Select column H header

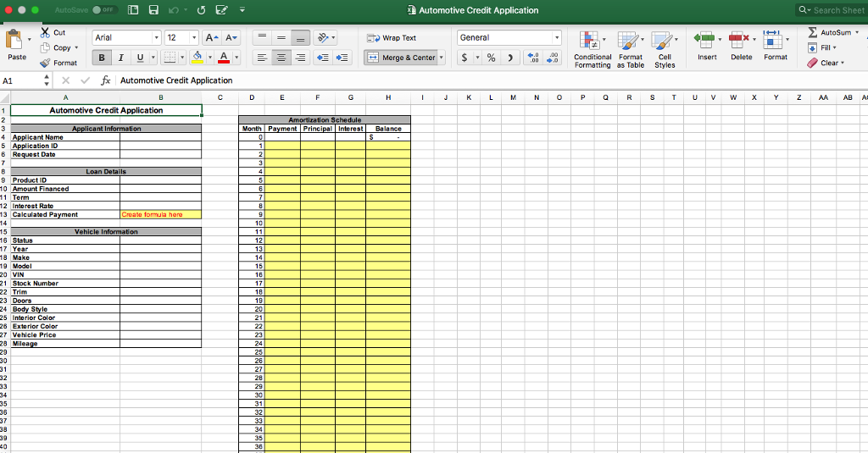[x=388, y=97]
